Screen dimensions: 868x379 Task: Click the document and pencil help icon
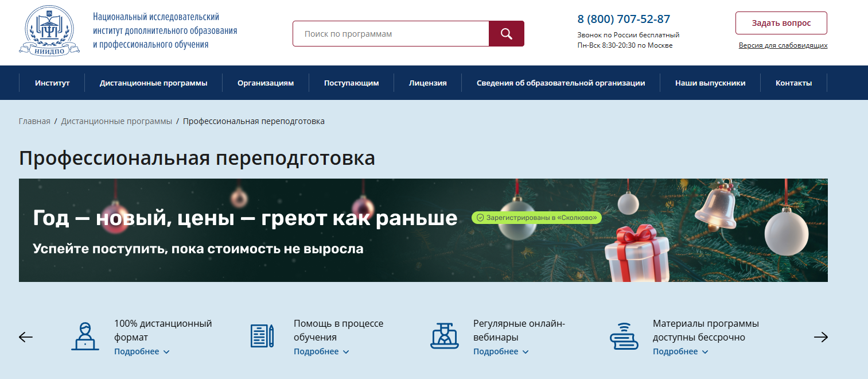262,336
